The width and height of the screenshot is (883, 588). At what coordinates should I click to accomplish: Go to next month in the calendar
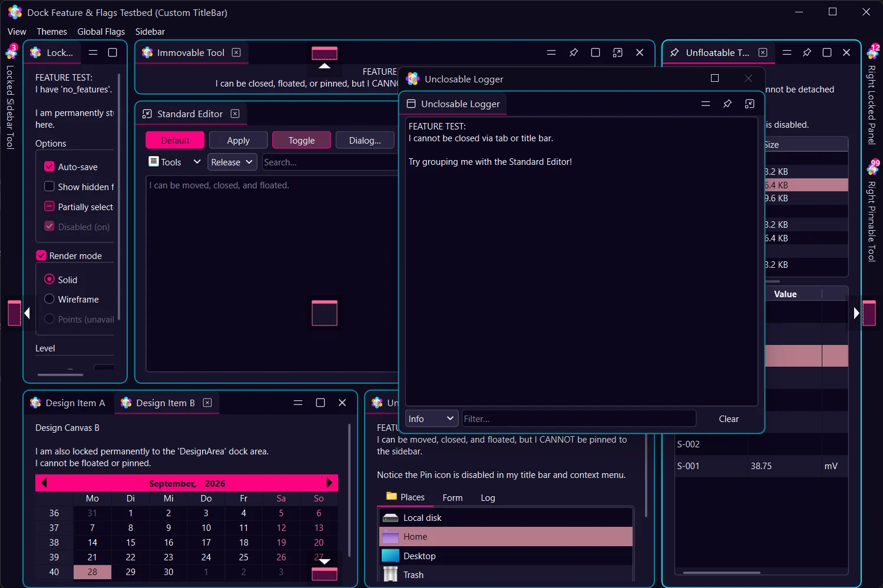click(x=329, y=483)
